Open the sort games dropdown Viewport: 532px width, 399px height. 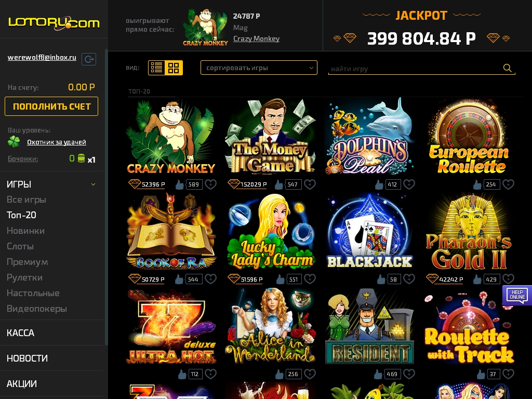[259, 68]
